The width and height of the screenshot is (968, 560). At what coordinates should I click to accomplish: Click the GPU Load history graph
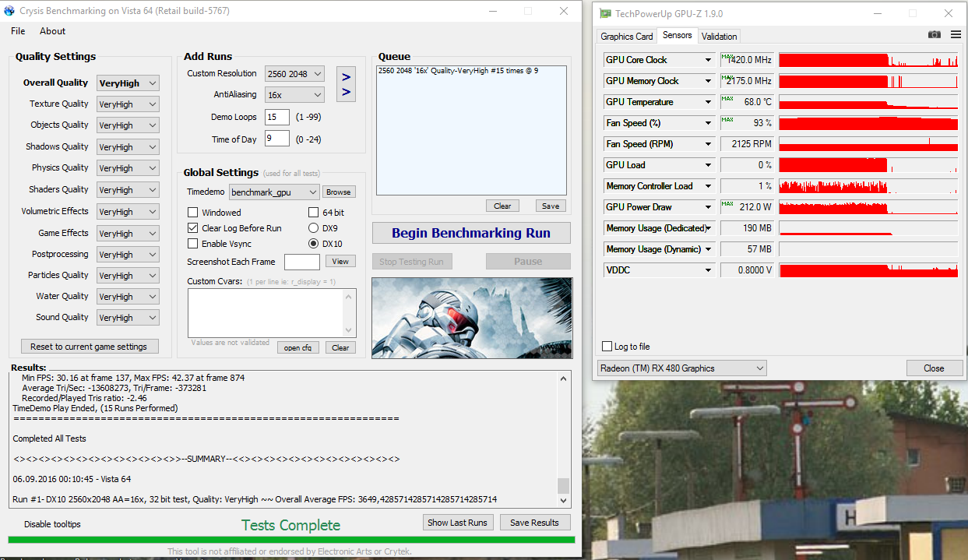(x=868, y=165)
